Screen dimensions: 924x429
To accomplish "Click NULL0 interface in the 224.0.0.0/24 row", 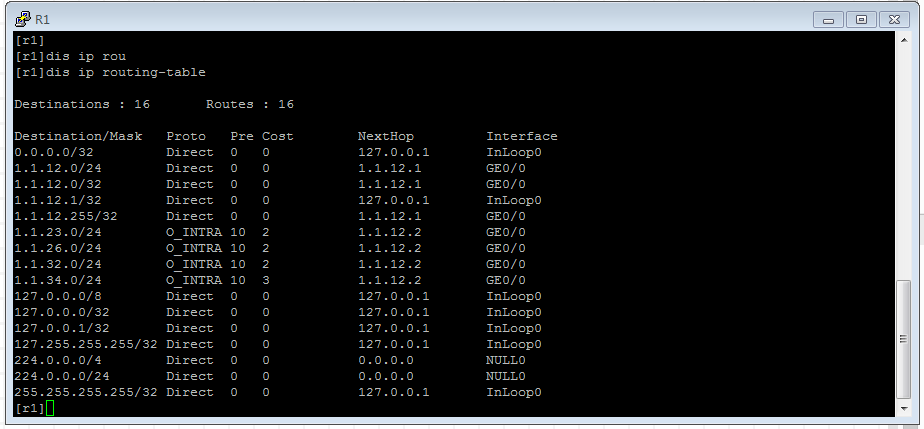I will pyautogui.click(x=506, y=376).
